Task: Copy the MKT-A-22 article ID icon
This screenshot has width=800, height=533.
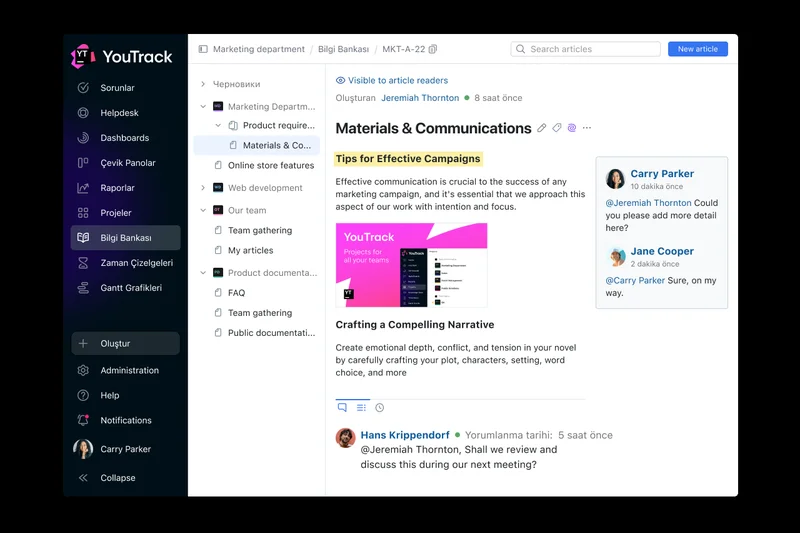Action: pos(433,49)
